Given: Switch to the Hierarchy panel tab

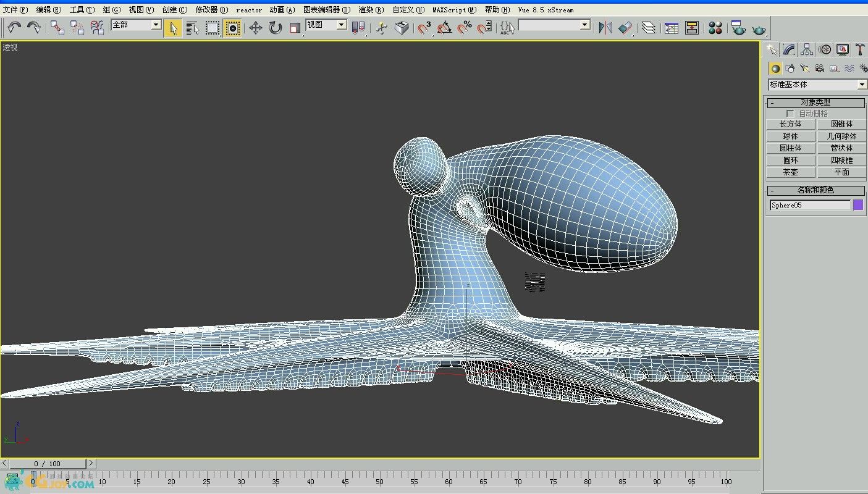Looking at the screenshot, I should [807, 49].
